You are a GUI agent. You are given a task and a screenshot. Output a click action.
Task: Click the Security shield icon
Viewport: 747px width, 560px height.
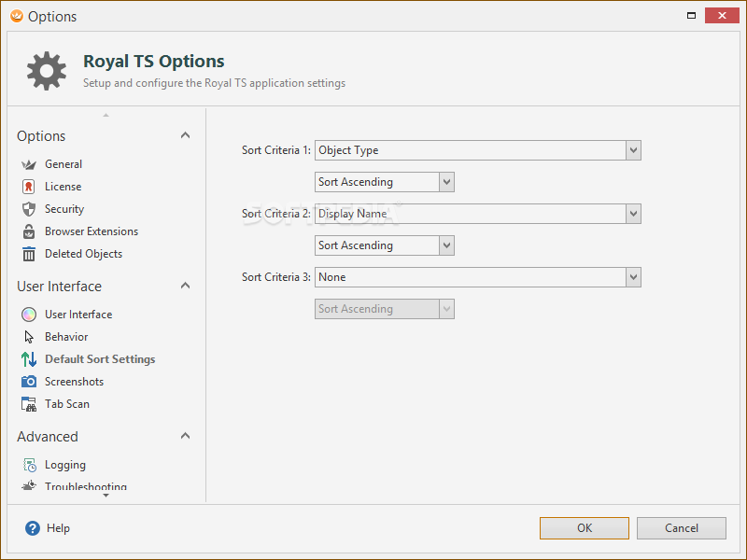pos(29,209)
